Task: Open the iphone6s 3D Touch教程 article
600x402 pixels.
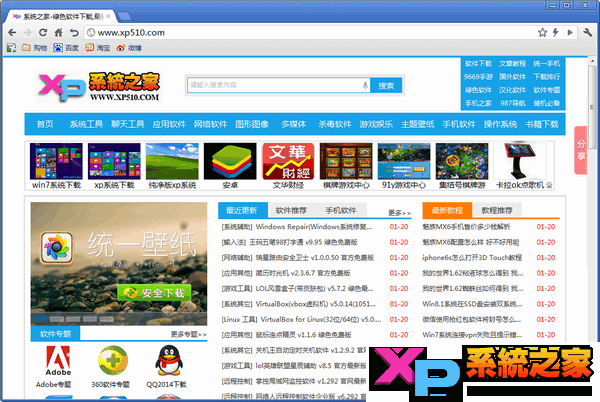Action: point(472,258)
